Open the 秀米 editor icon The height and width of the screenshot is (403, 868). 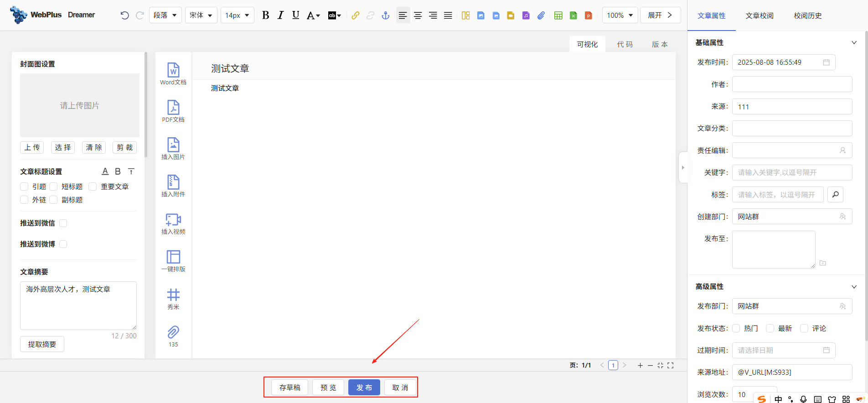pos(173,295)
